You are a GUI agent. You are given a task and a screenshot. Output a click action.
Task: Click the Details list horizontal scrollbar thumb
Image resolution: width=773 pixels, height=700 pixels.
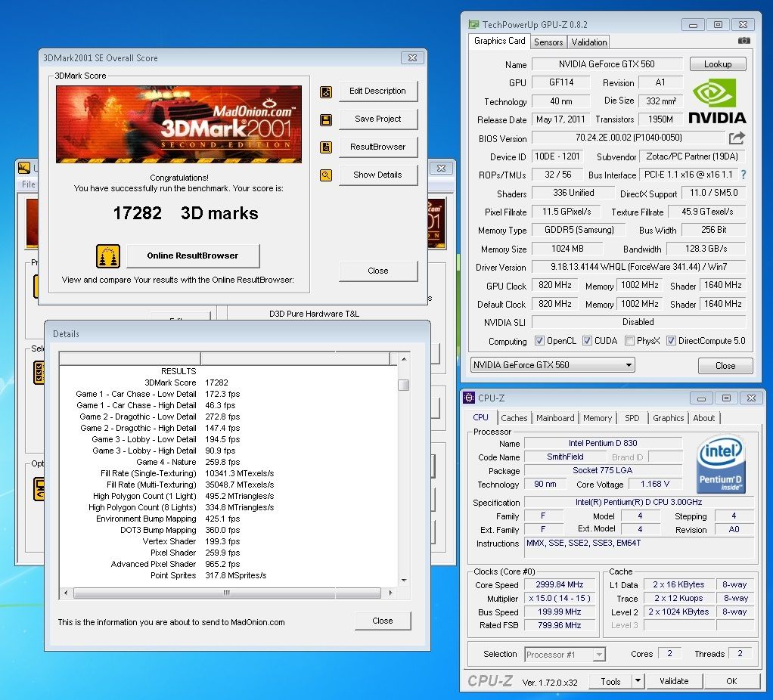coord(227,593)
